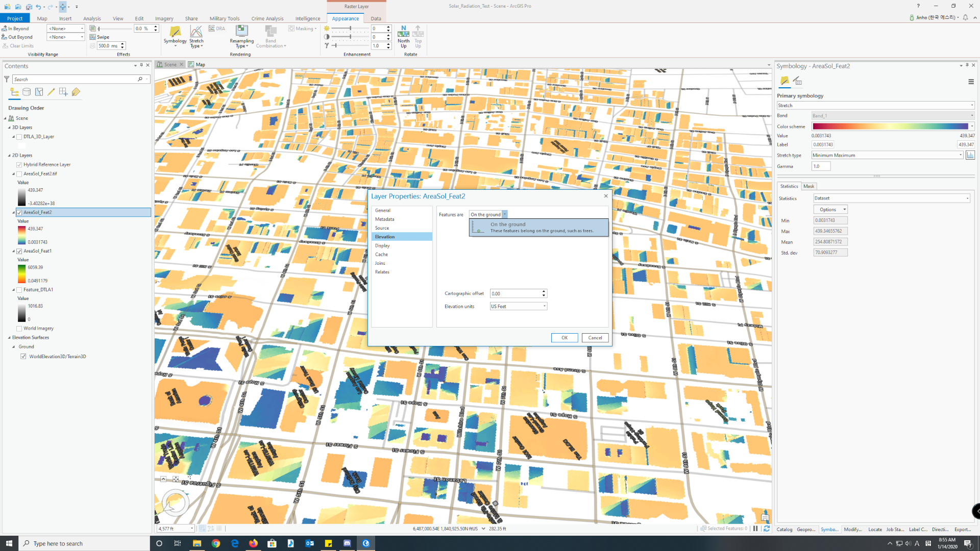Cancel the Layer Properties dialog

pyautogui.click(x=595, y=338)
